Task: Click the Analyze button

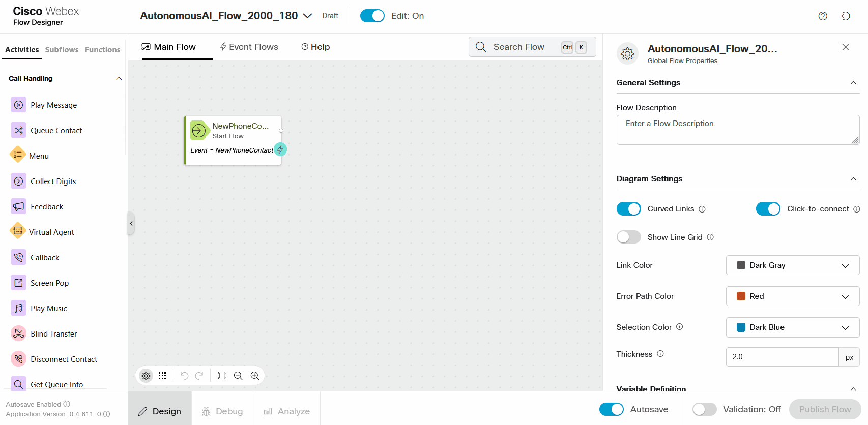Action: coord(287,411)
